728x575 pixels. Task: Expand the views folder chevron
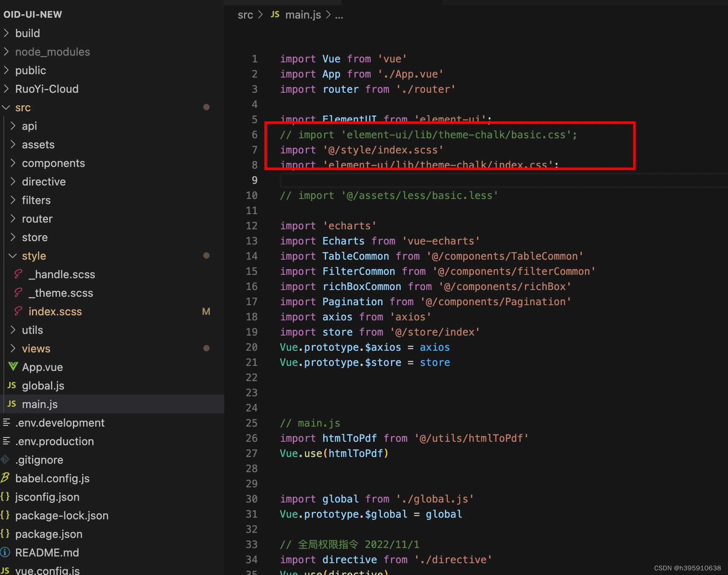pos(13,348)
